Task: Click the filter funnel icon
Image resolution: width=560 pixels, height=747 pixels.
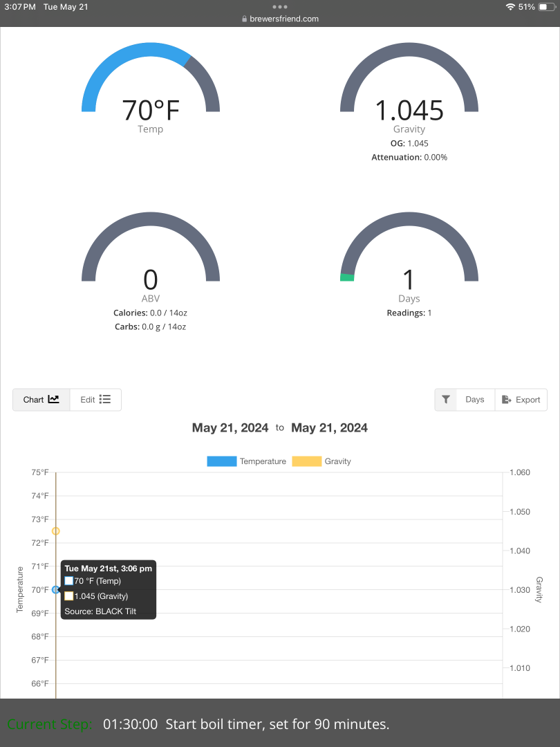Action: pyautogui.click(x=446, y=400)
